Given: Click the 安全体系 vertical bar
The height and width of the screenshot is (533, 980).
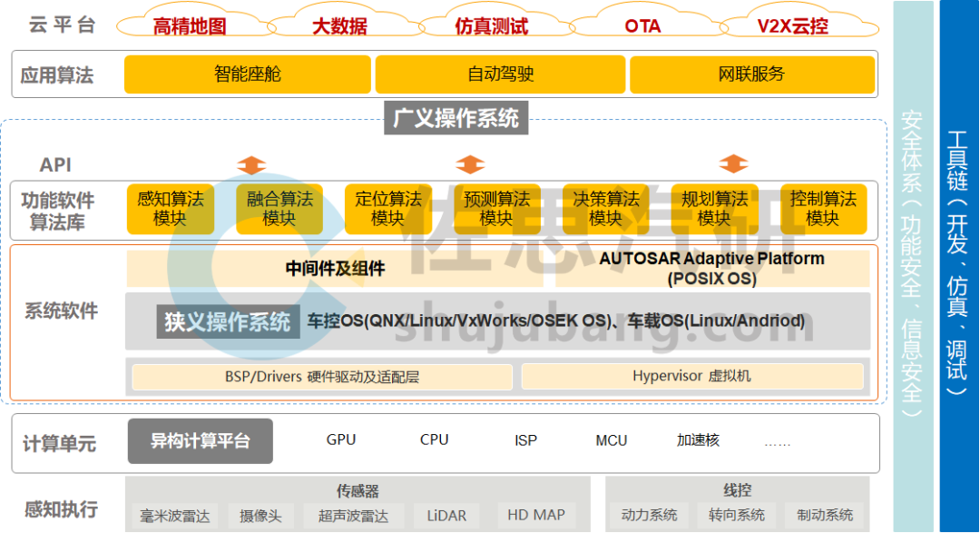Looking at the screenshot, I should (913, 267).
